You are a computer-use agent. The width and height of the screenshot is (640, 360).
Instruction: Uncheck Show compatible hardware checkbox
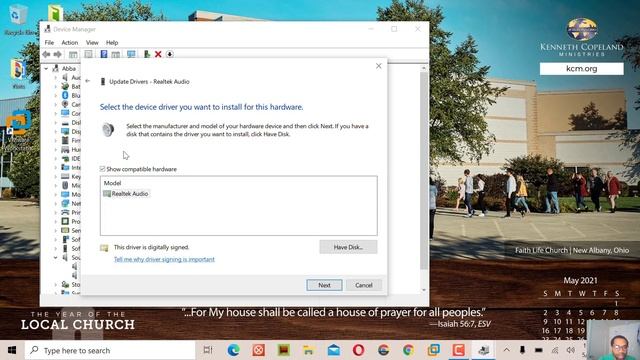click(x=102, y=169)
